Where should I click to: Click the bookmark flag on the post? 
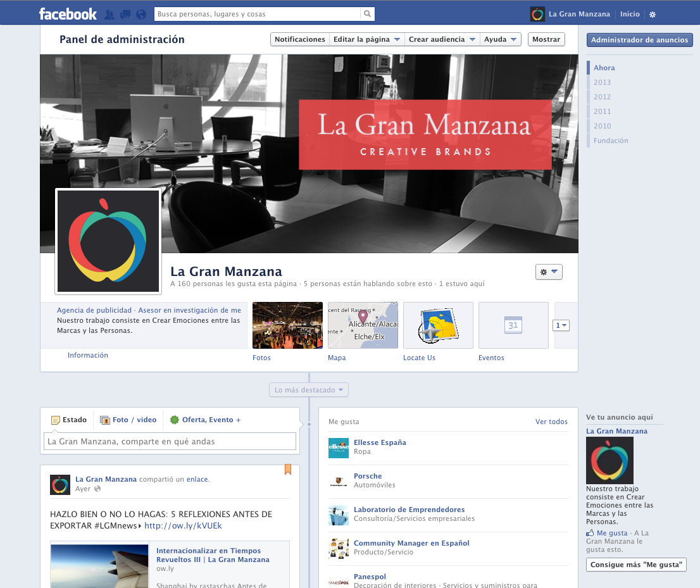click(x=288, y=469)
